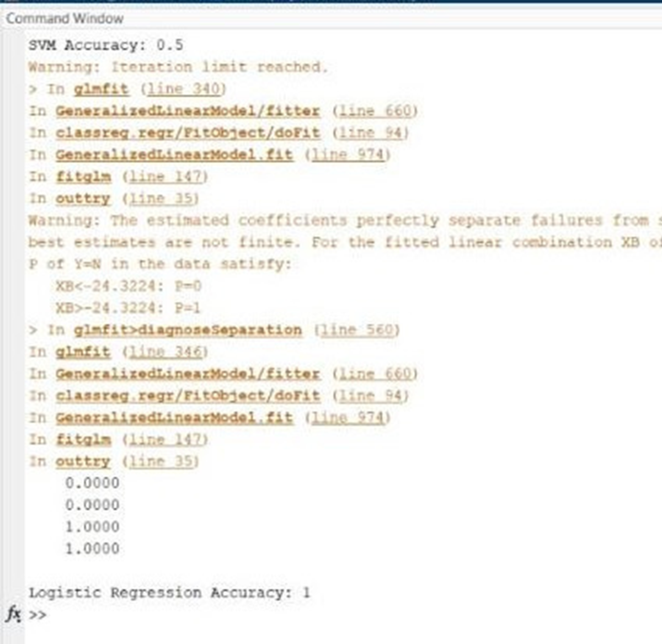Image resolution: width=662 pixels, height=644 pixels.
Task: Open the glmfit link beside line 346
Action: 83,352
